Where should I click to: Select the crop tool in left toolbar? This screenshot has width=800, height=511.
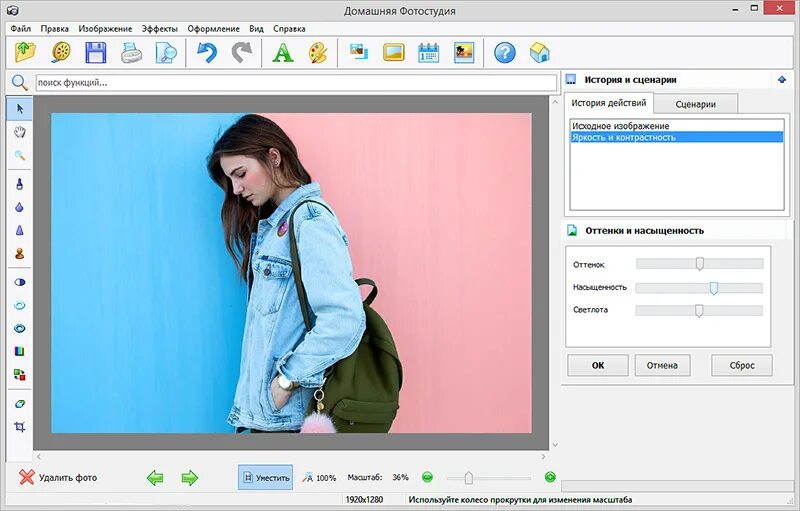(19, 427)
